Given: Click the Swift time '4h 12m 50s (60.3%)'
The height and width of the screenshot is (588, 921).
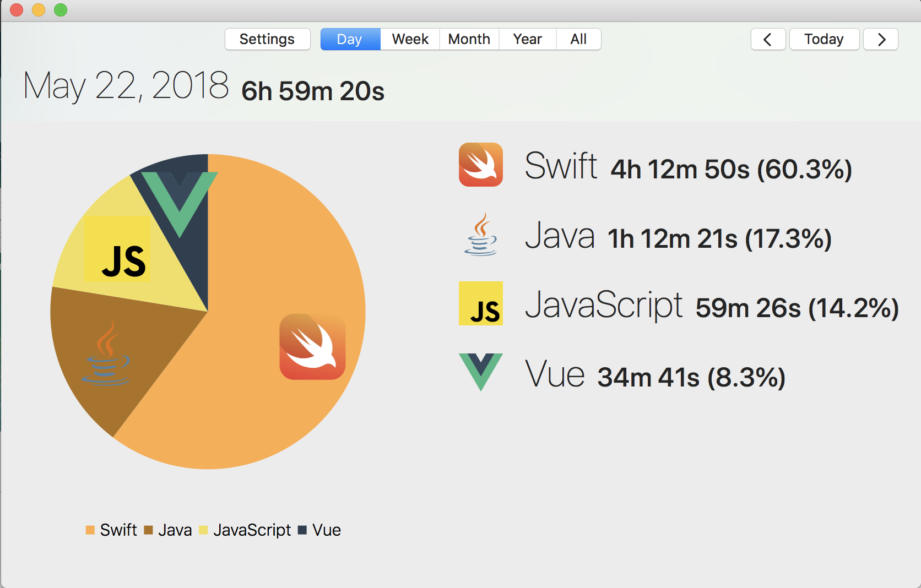Looking at the screenshot, I should tap(732, 169).
